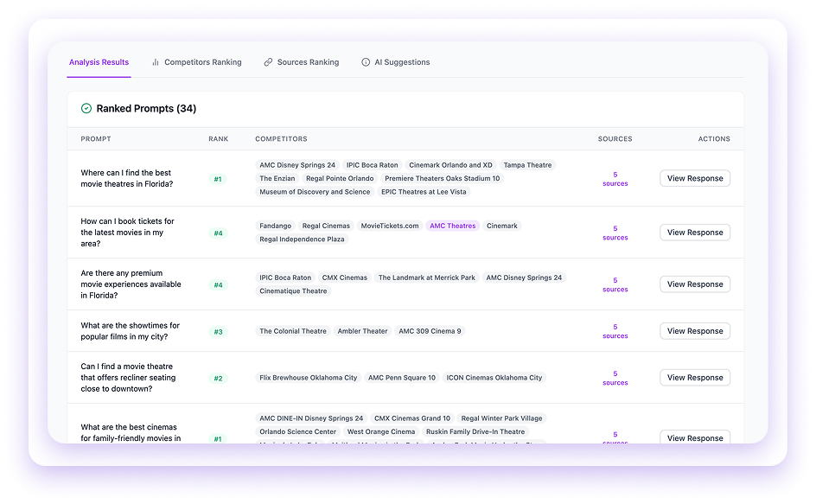Click the link icon beside Sources Ranking
This screenshot has height=504, width=816.
coord(268,62)
